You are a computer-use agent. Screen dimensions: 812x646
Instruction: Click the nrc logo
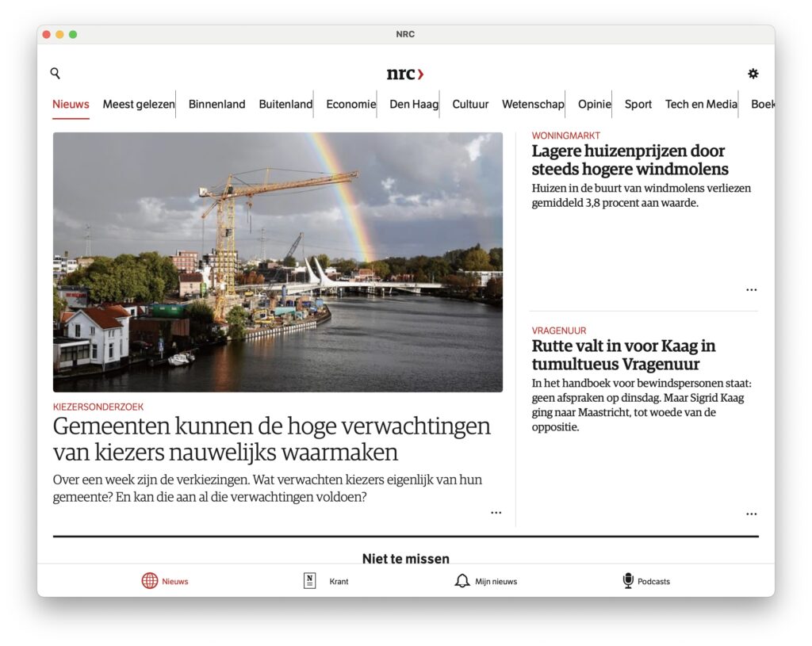pos(405,74)
